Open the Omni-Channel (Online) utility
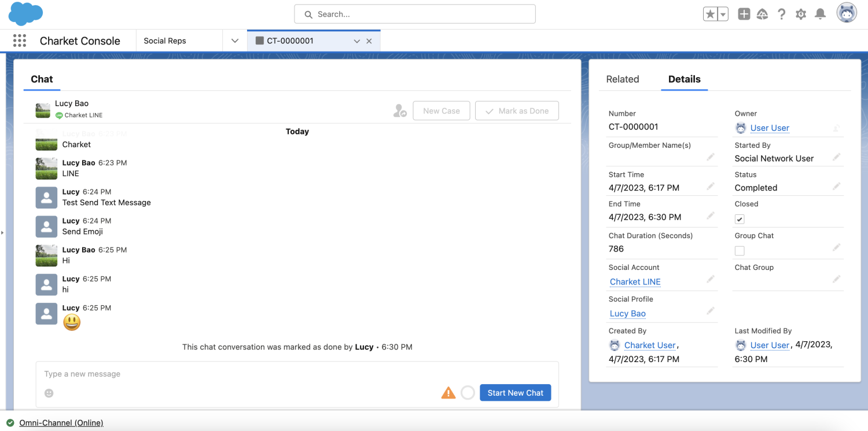 [x=61, y=423]
